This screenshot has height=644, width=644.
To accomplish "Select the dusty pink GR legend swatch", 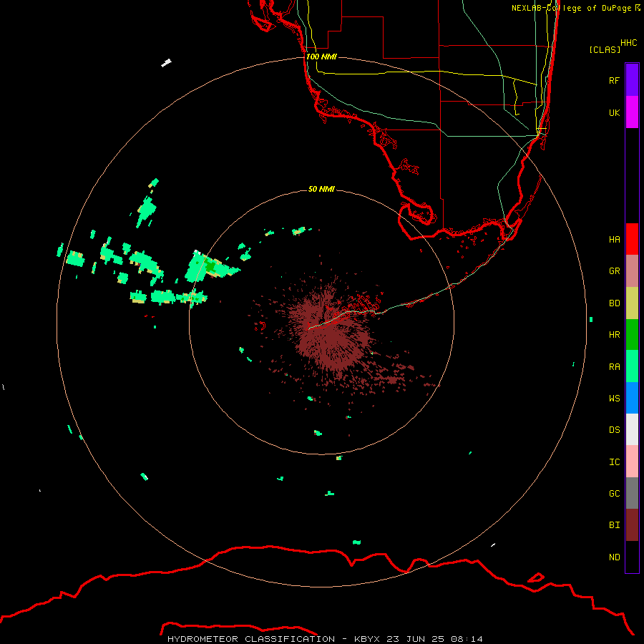I will coord(632,271).
